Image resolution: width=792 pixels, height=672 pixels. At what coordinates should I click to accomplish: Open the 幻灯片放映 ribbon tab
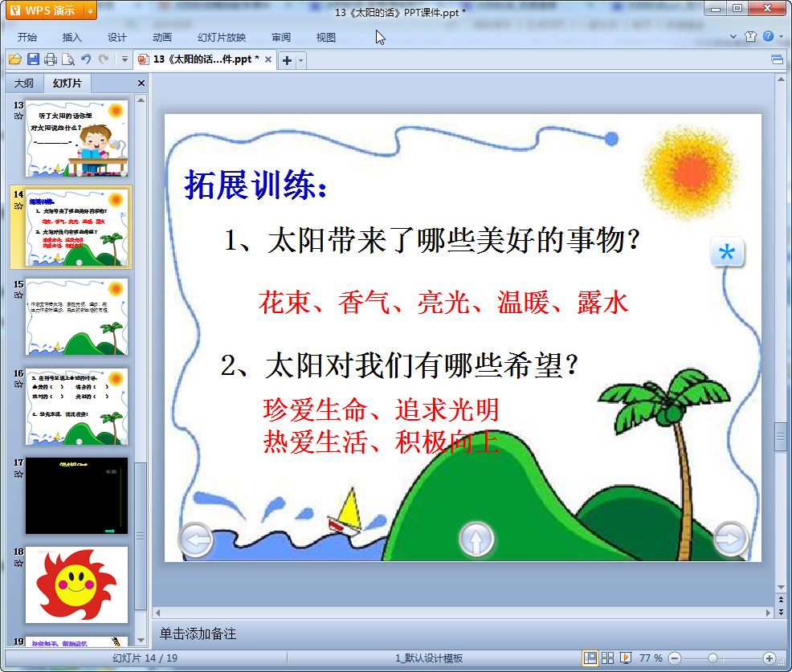(x=222, y=38)
